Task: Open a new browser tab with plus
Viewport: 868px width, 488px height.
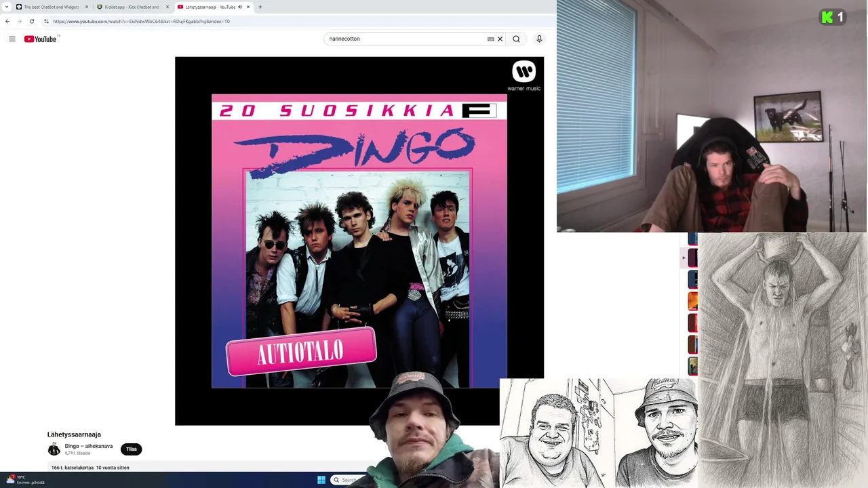Action: point(260,7)
